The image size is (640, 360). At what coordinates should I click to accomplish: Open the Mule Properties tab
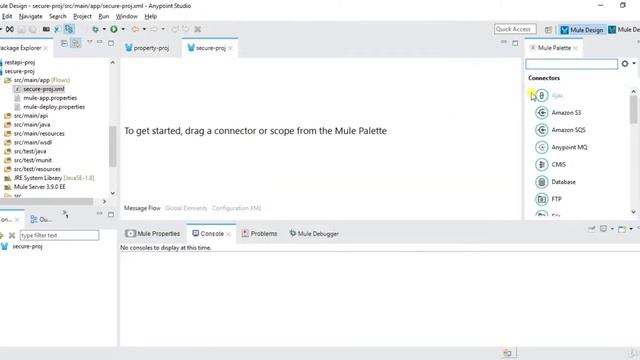pos(153,233)
